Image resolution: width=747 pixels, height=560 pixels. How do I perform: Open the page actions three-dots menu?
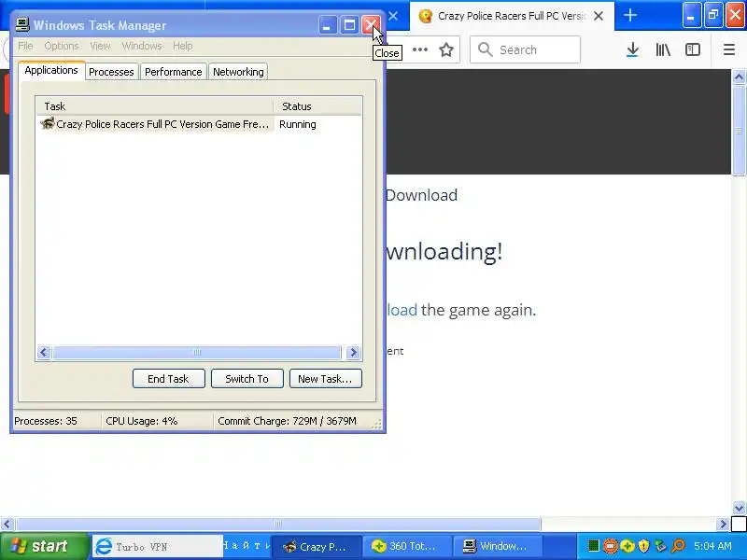419,49
